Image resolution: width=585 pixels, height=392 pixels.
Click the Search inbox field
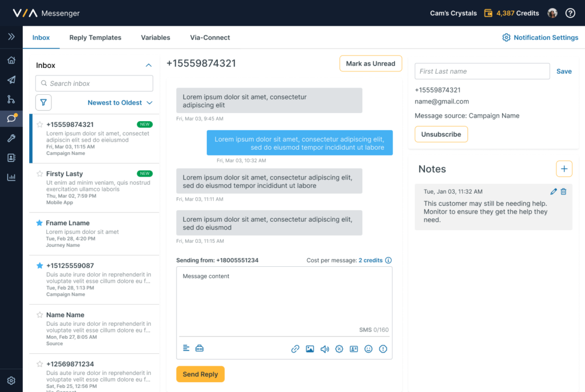(94, 83)
